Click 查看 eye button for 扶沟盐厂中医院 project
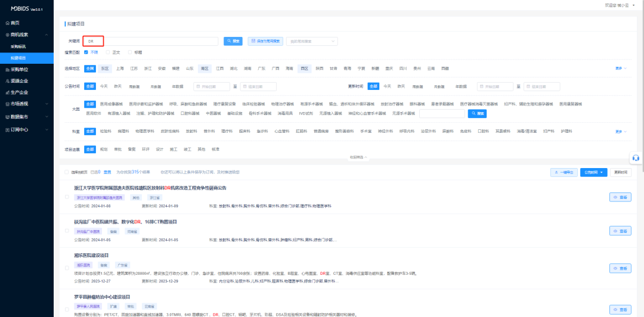644x317 pixels. click(620, 231)
